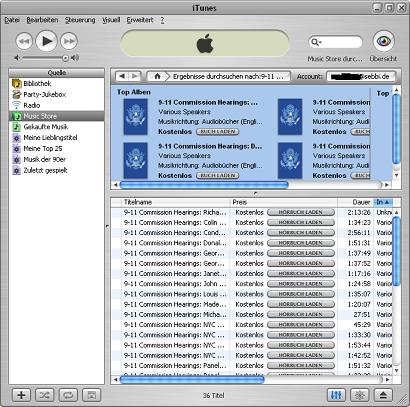Toggle the artwork viewer button
Screen dimensions: 410x407
click(x=91, y=395)
